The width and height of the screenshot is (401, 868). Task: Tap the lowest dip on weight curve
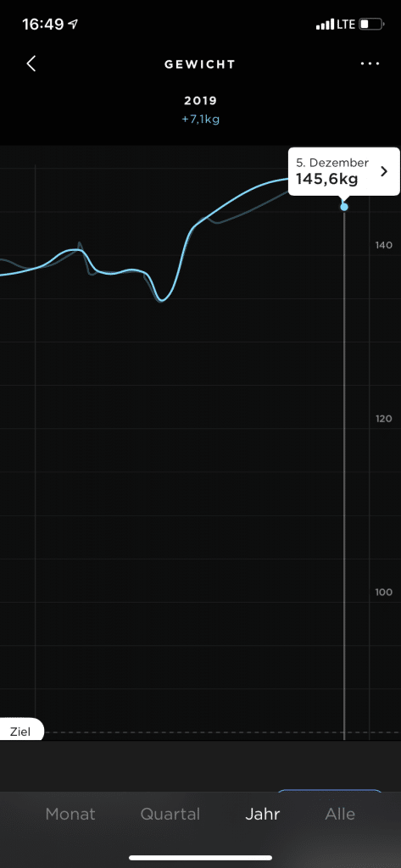pyautogui.click(x=162, y=299)
